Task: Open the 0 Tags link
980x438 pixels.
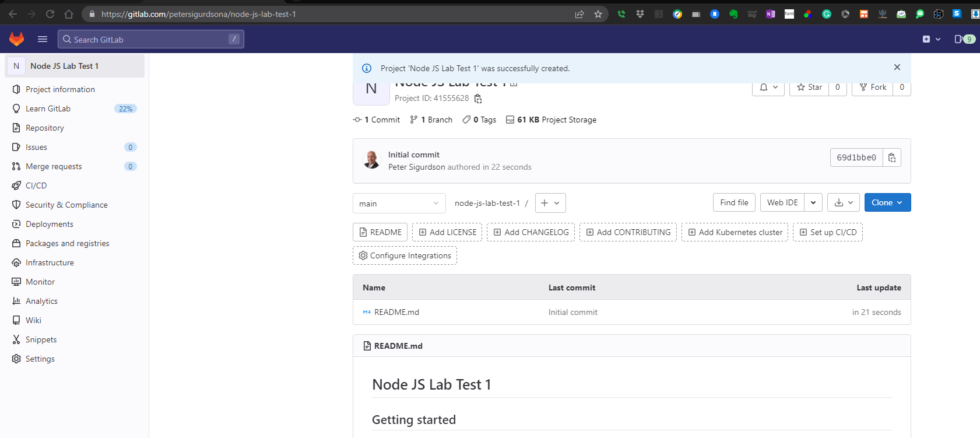Action: pyautogui.click(x=479, y=120)
